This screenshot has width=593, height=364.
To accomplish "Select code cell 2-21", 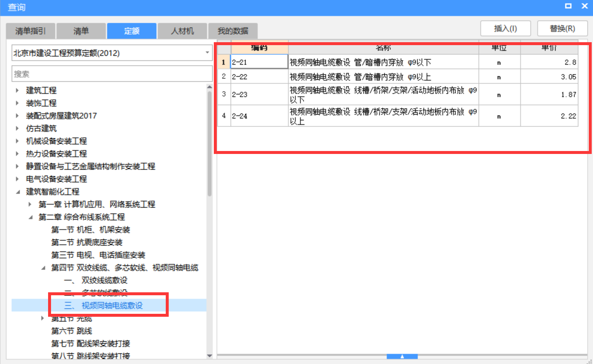I will 259,62.
